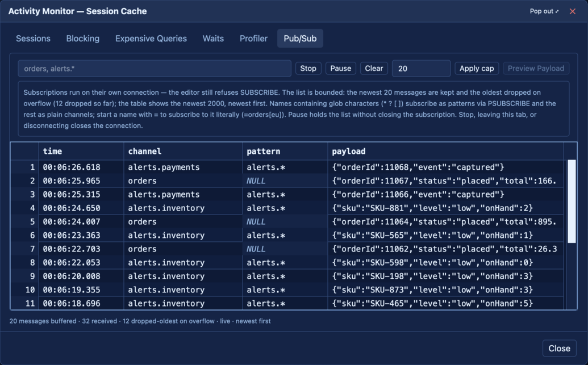The height and width of the screenshot is (365, 588).
Task: Click alerts.payments channel in row 1
Action: click(x=183, y=167)
